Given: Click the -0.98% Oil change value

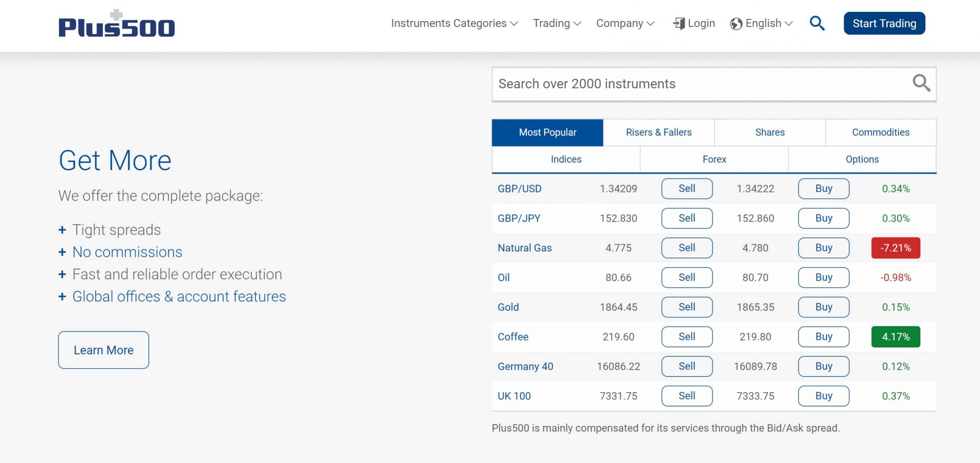Looking at the screenshot, I should tap(896, 277).
